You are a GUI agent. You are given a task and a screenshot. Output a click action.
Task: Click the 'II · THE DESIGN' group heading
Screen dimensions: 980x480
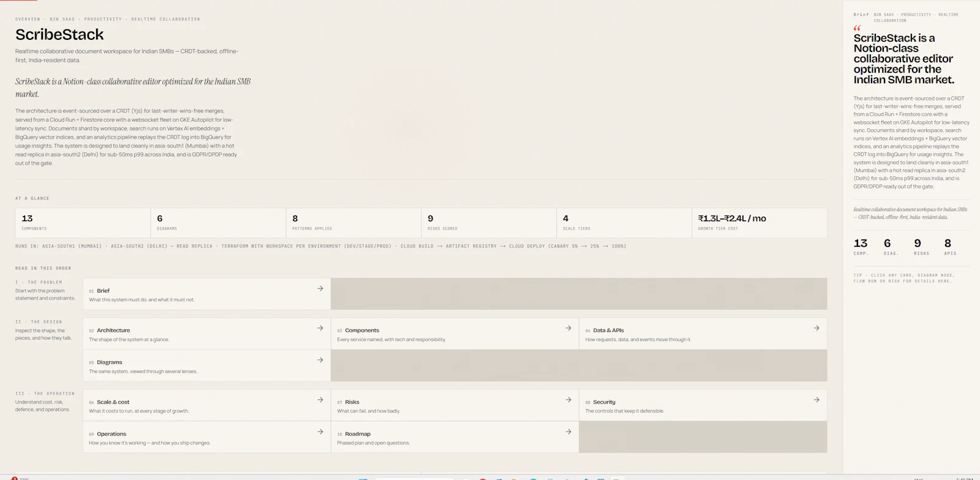point(39,322)
